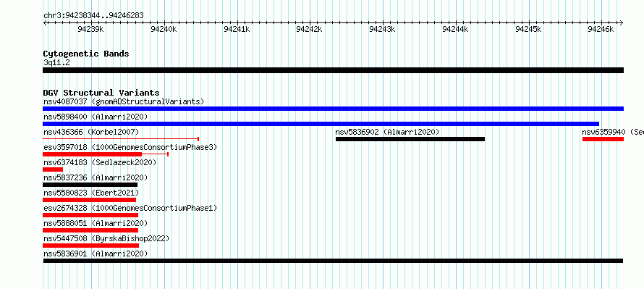Select the 3q11.2 band label

tap(56, 62)
